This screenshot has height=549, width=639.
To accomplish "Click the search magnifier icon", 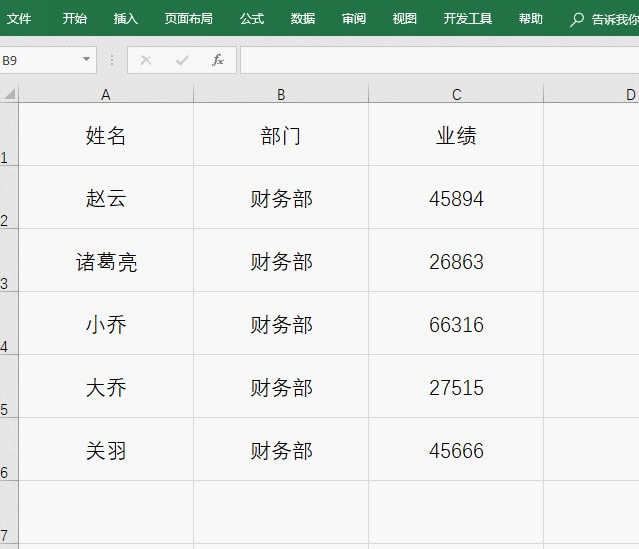I will (x=577, y=20).
